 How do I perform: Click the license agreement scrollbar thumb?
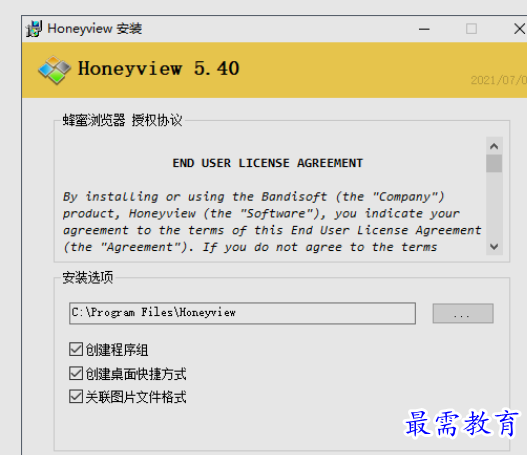[494, 163]
